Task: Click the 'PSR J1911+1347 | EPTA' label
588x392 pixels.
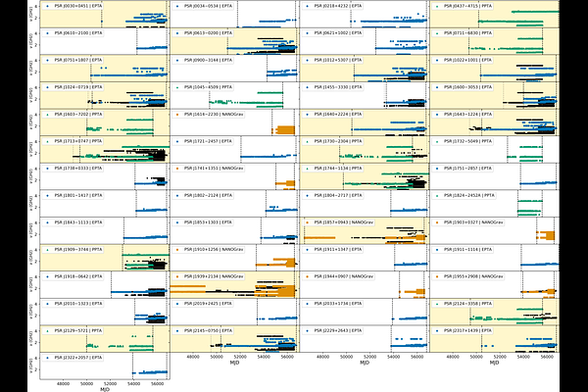Action: (338, 250)
